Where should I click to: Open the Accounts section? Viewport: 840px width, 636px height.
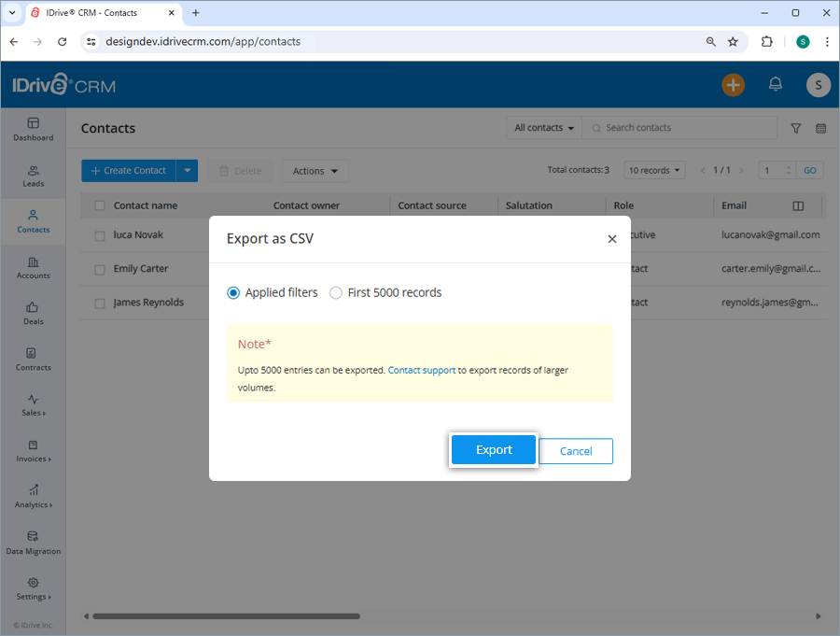[x=33, y=268]
